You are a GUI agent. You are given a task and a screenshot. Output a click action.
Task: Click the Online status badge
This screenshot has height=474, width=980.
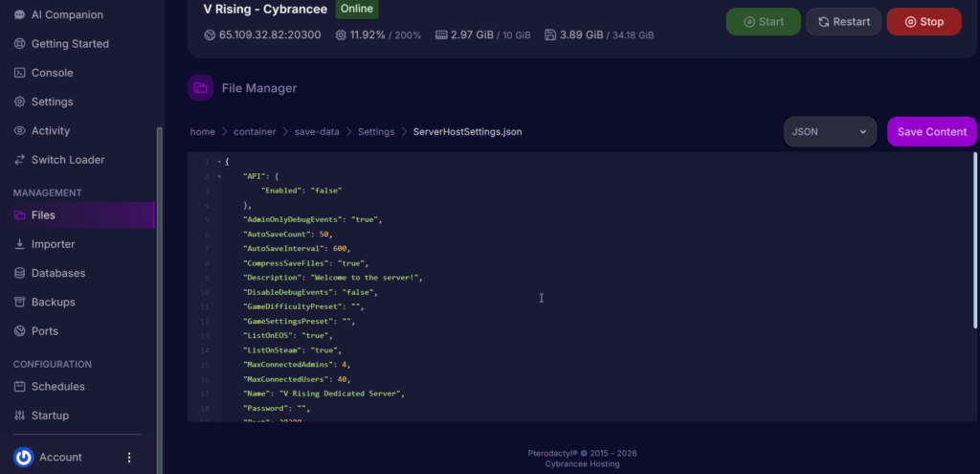pyautogui.click(x=357, y=9)
